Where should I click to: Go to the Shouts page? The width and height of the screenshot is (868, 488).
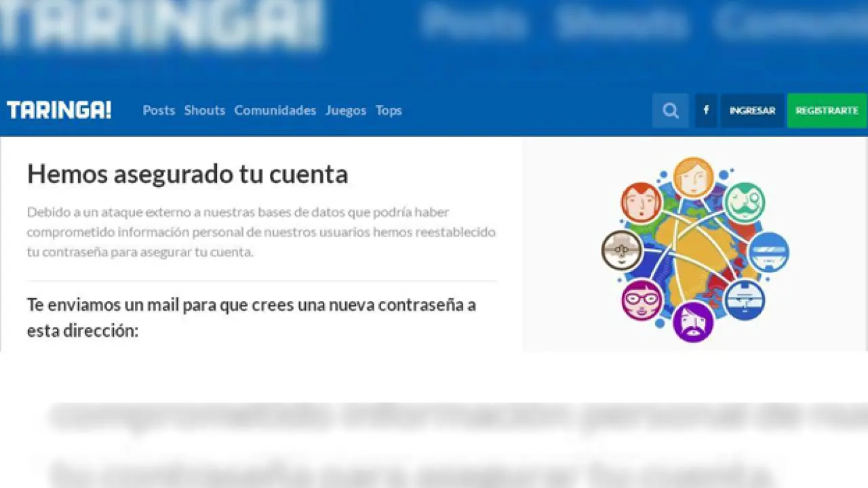205,110
